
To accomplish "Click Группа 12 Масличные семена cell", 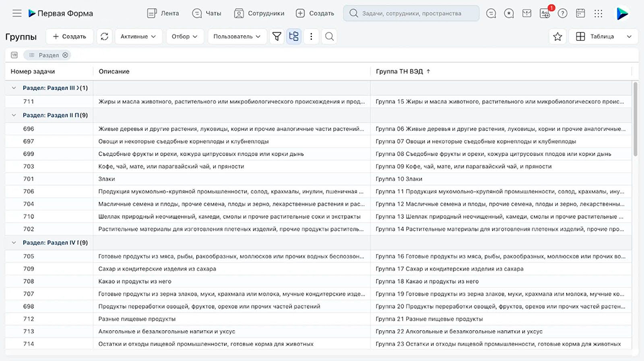I will [x=500, y=204].
